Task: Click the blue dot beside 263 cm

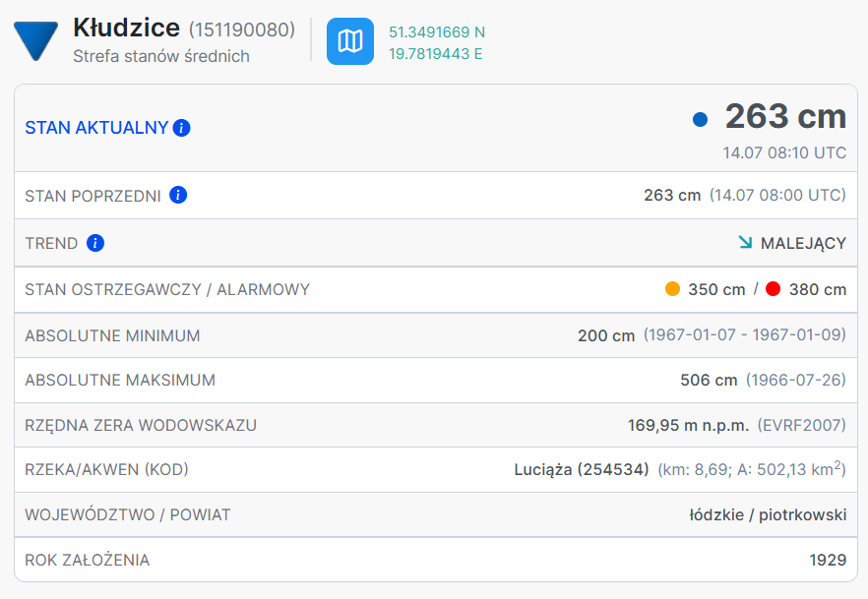Action: click(x=700, y=119)
